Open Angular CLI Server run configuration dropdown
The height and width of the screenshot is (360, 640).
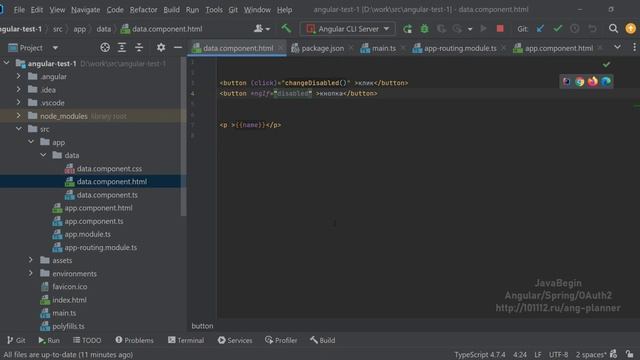(x=348, y=29)
